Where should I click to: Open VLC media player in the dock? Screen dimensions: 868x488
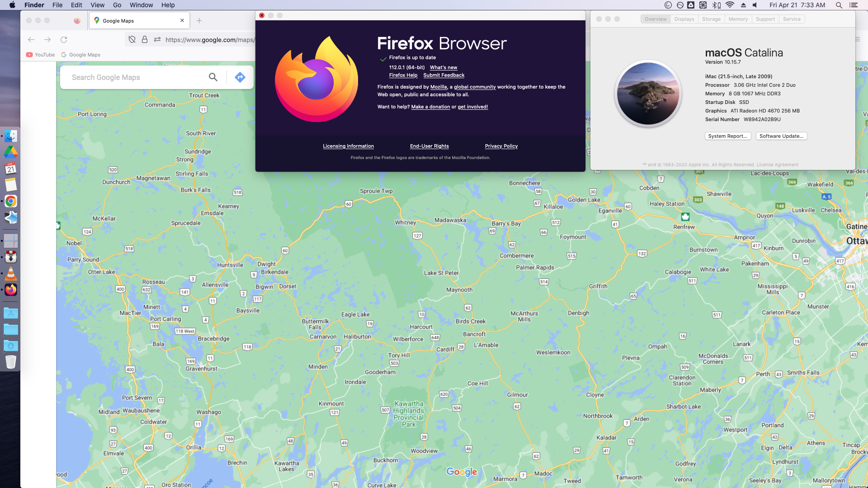pyautogui.click(x=11, y=273)
